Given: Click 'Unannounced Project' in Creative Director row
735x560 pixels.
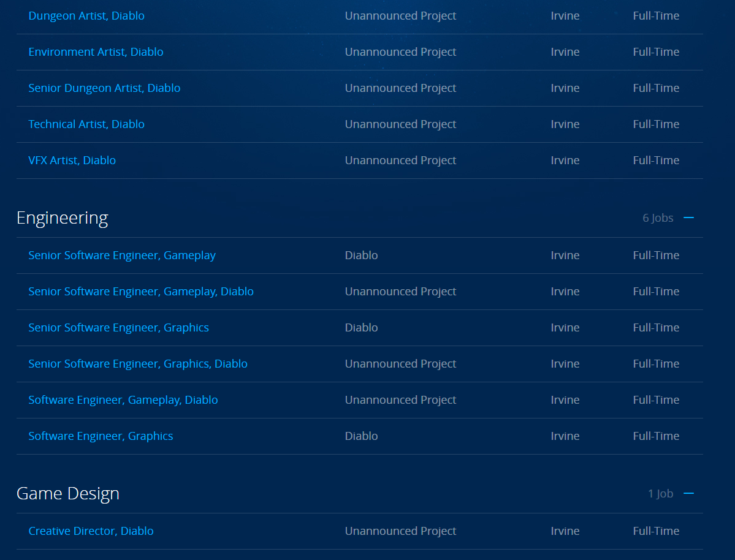Looking at the screenshot, I should (x=400, y=531).
